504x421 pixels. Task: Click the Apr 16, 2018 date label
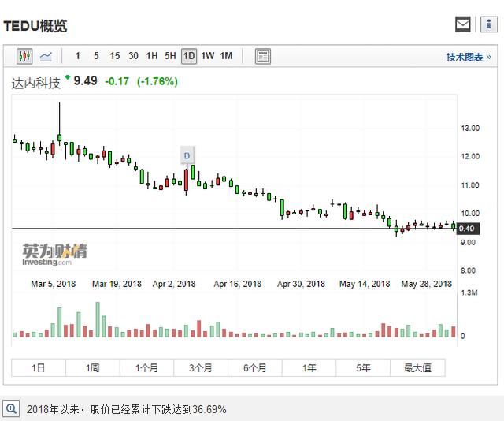[x=238, y=284]
